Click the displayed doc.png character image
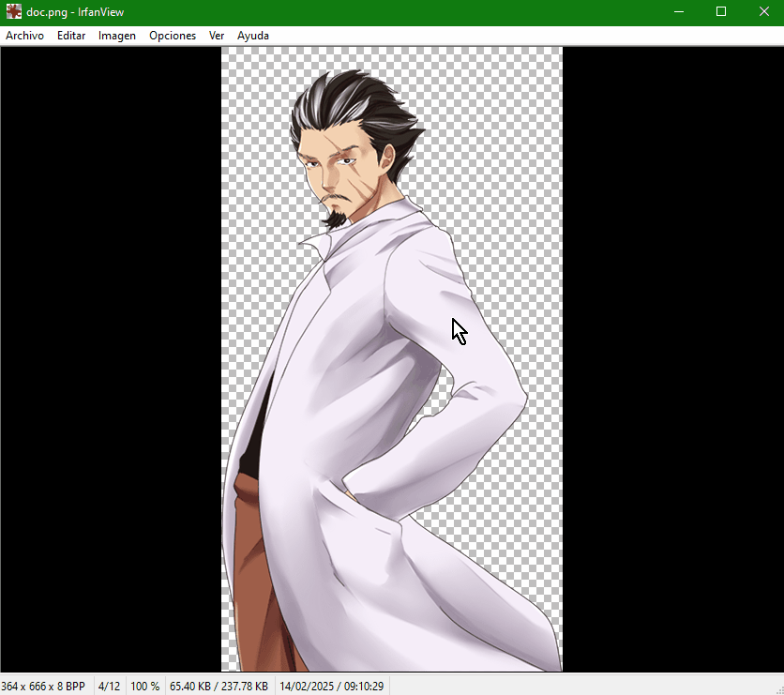The image size is (784, 695). pos(392,359)
